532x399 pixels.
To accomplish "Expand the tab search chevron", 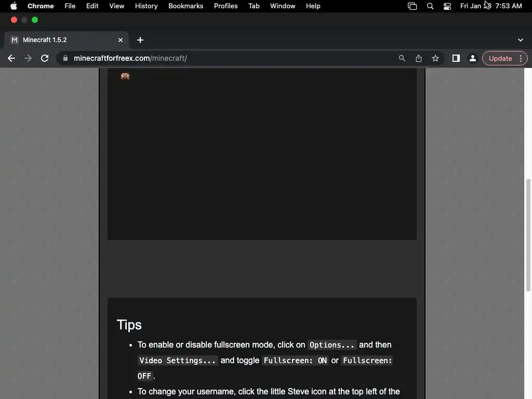I will (x=521, y=40).
